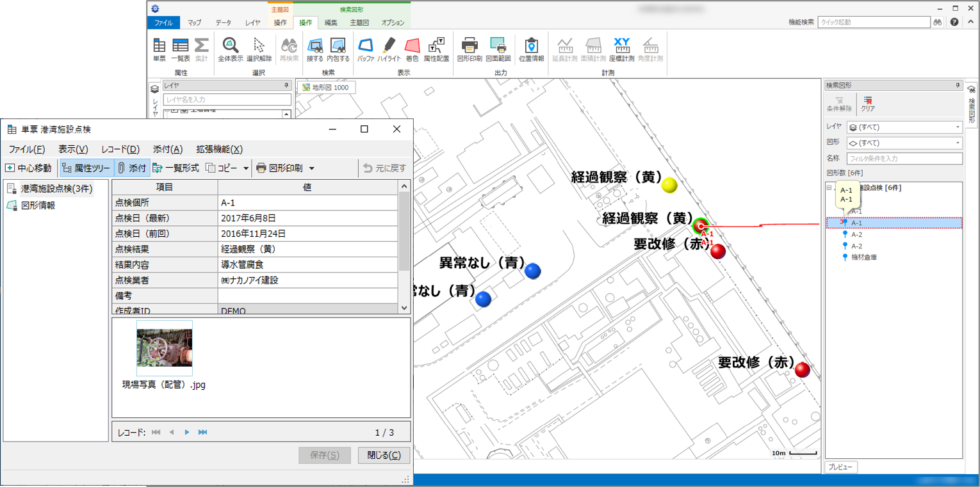Click the 地形図 1000 map tab
The width and height of the screenshot is (980, 487).
pos(326,87)
